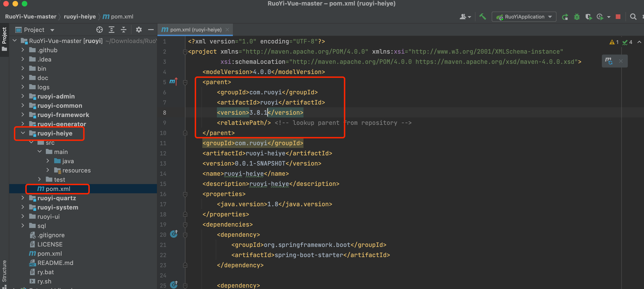Click pom.xml breadcrumb
Image resolution: width=644 pixels, height=289 pixels.
point(118,16)
